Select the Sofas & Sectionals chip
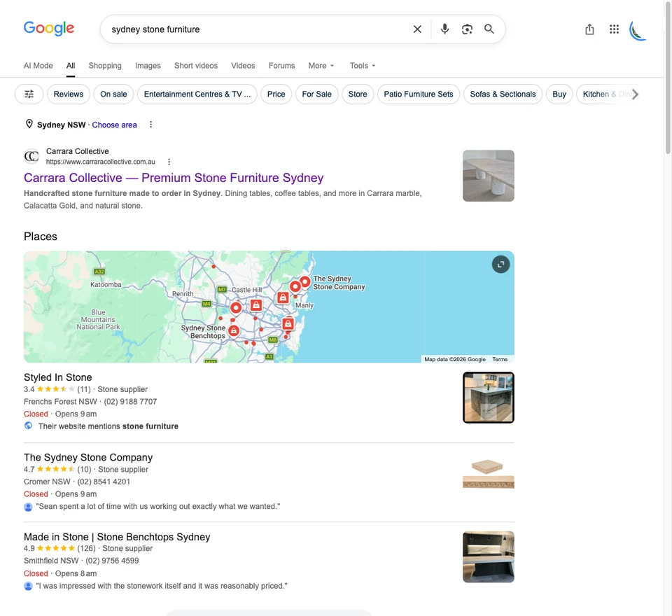 503,94
